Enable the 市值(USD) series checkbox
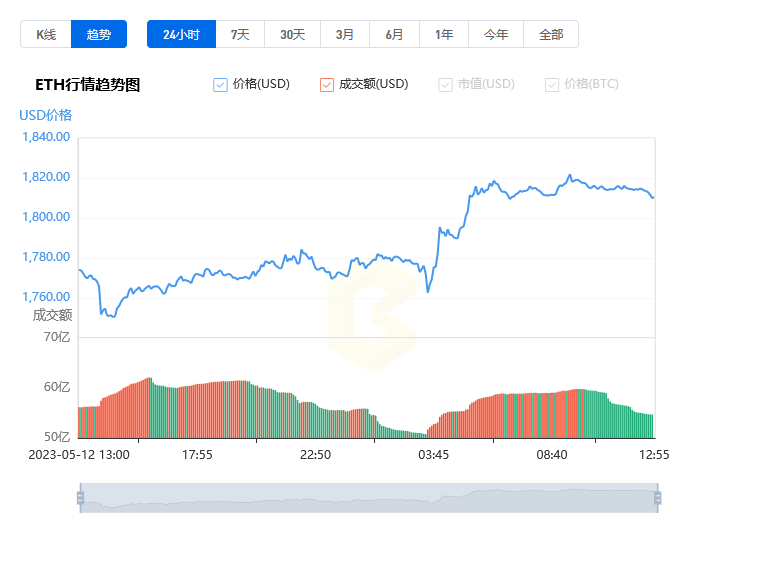 [x=445, y=85]
